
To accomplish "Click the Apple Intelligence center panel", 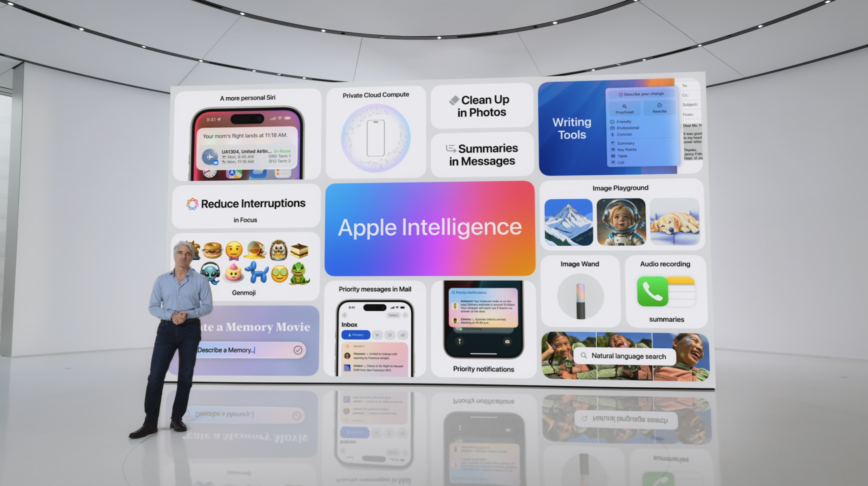I will 433,227.
